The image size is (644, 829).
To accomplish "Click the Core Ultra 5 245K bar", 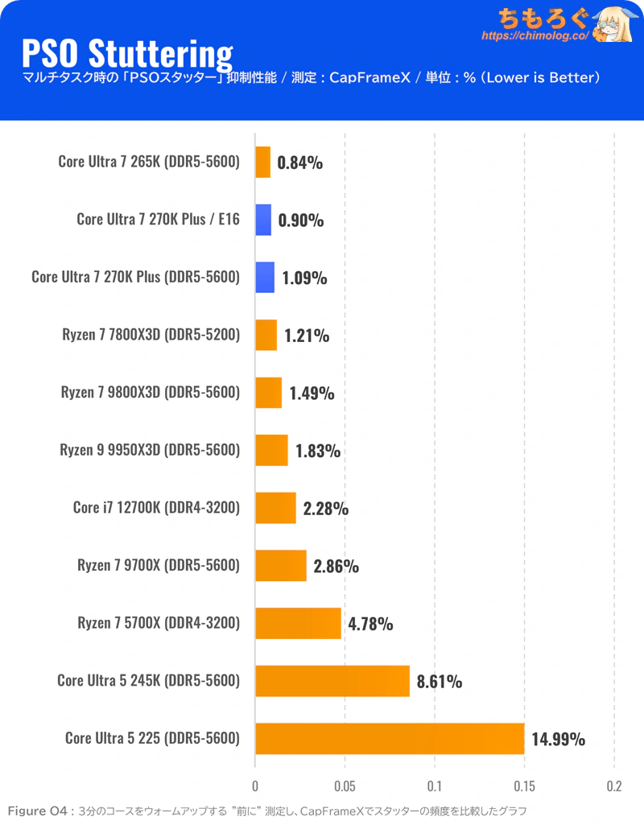I will [332, 681].
